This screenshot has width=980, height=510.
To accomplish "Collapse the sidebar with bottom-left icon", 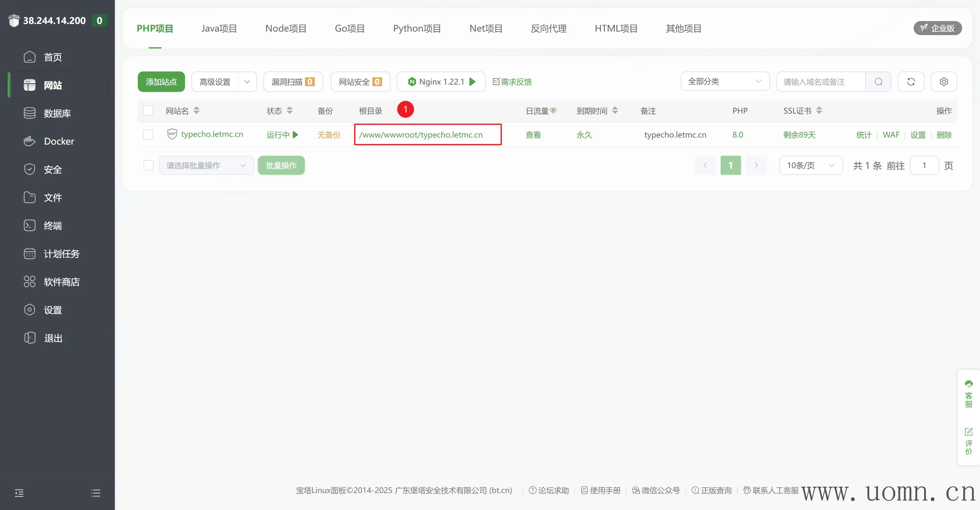I will click(x=19, y=493).
